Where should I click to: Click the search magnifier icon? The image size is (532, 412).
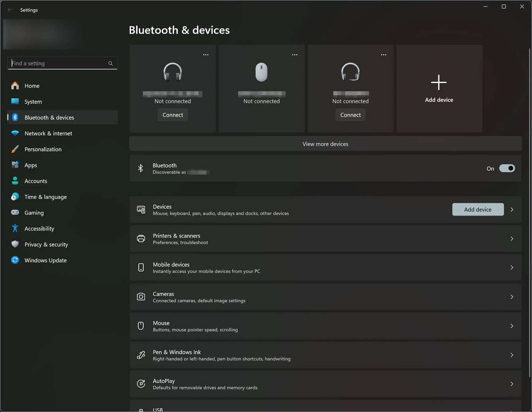point(110,63)
